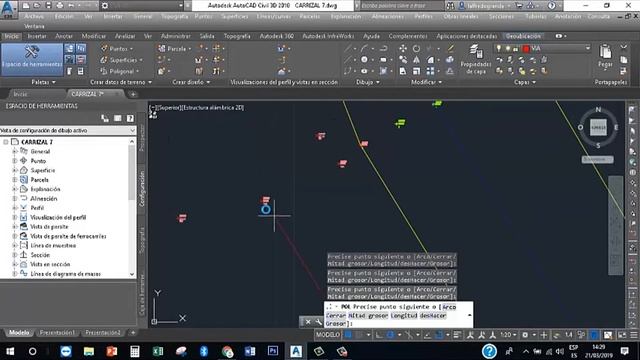
Task: Click the Cerrar command option
Action: pos(336,315)
